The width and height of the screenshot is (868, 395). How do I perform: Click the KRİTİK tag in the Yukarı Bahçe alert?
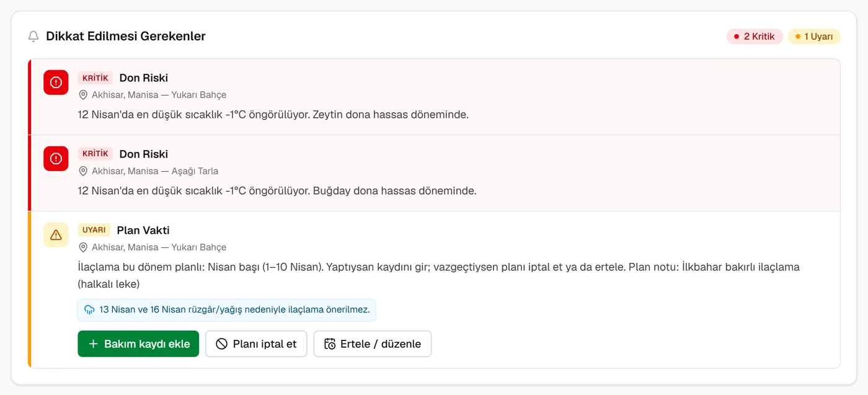(95, 78)
